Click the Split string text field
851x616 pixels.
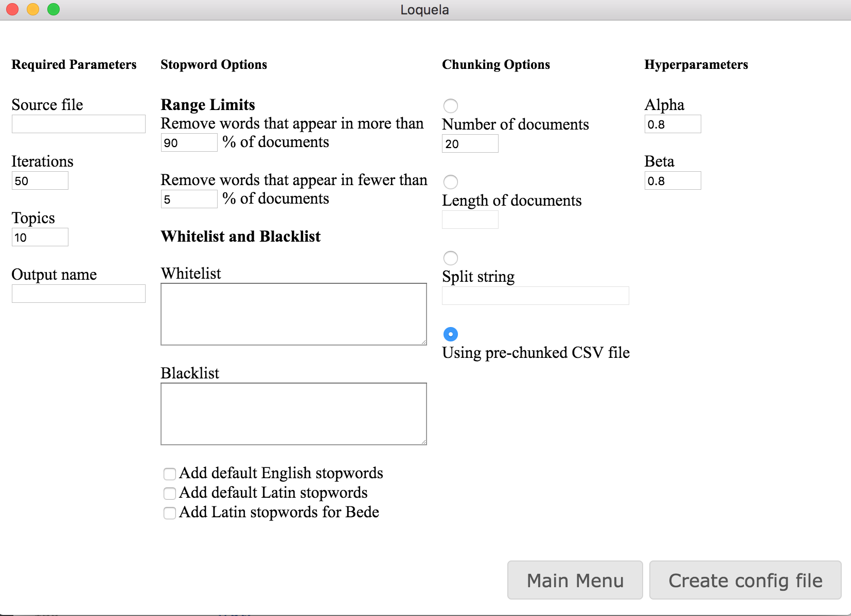535,296
